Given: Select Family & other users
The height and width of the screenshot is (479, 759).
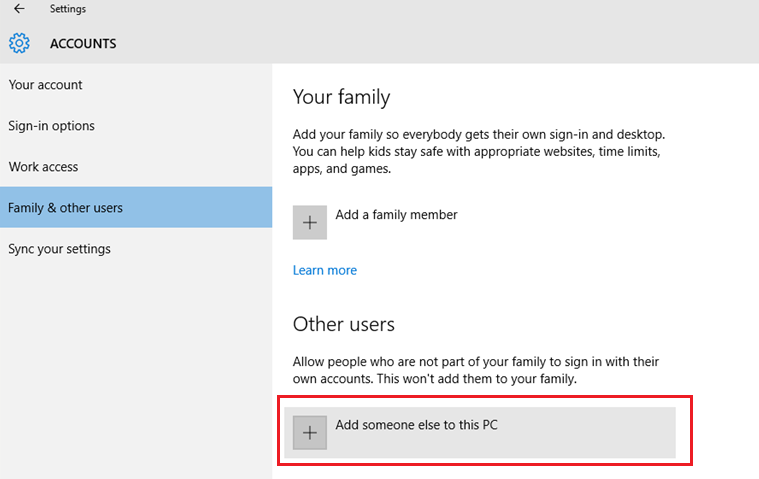Looking at the screenshot, I should tap(136, 208).
